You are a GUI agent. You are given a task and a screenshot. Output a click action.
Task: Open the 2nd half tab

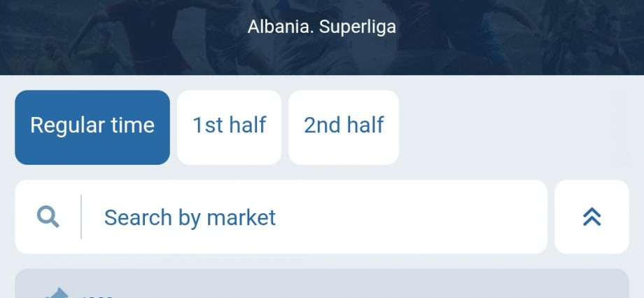(344, 127)
